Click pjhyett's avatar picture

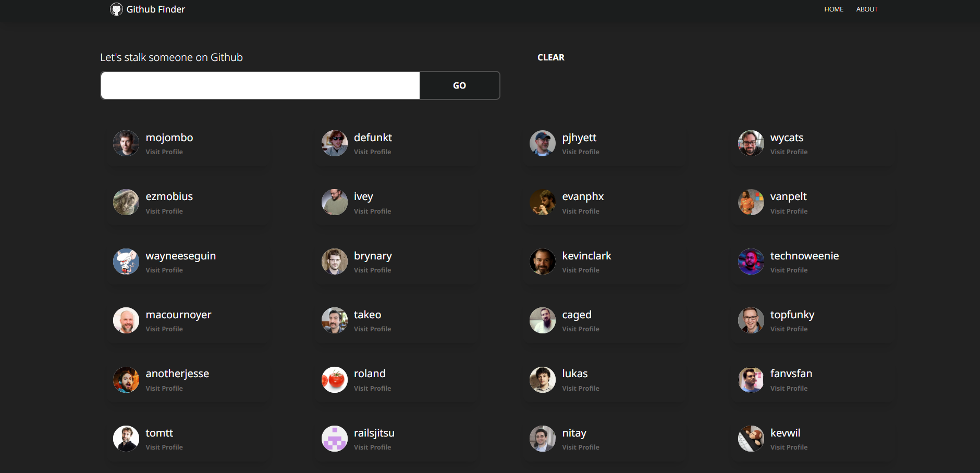(x=543, y=143)
